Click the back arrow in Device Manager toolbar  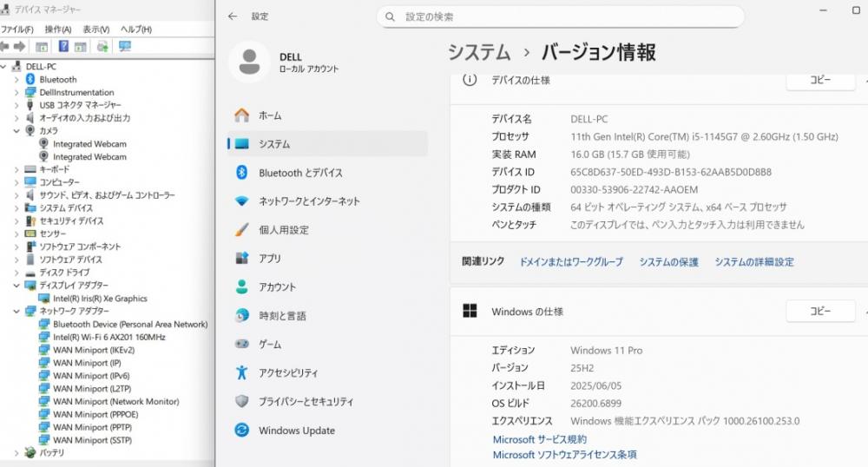point(4,47)
